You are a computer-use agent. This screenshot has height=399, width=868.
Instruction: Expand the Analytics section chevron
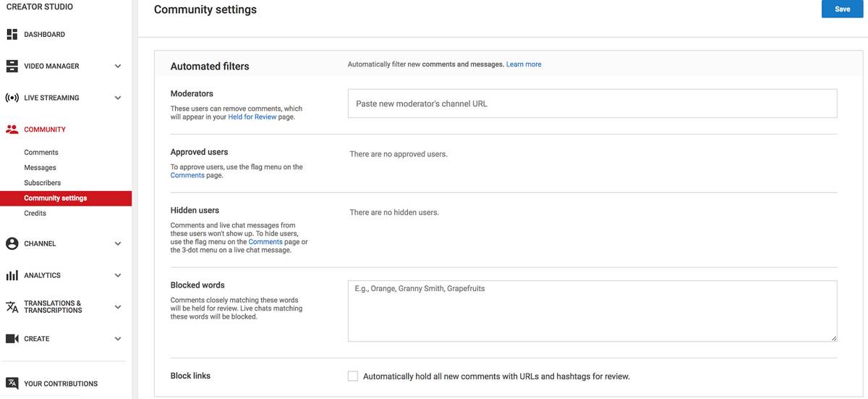[x=118, y=275]
